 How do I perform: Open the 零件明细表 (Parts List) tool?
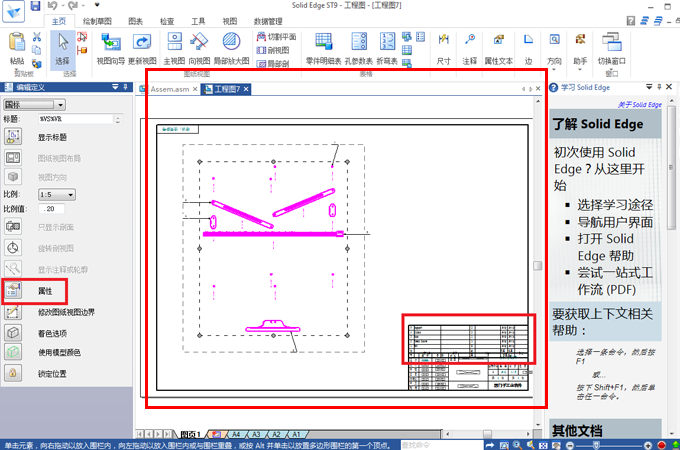click(x=323, y=43)
